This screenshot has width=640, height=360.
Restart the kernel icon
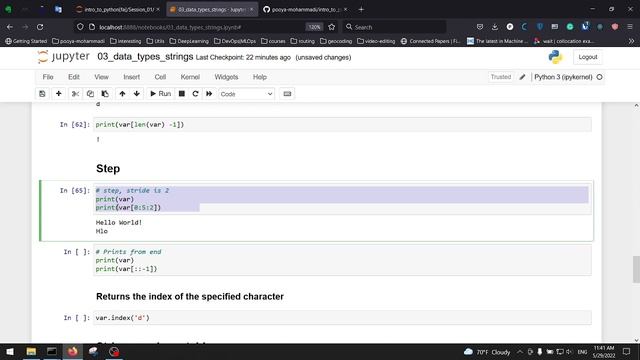[196, 94]
